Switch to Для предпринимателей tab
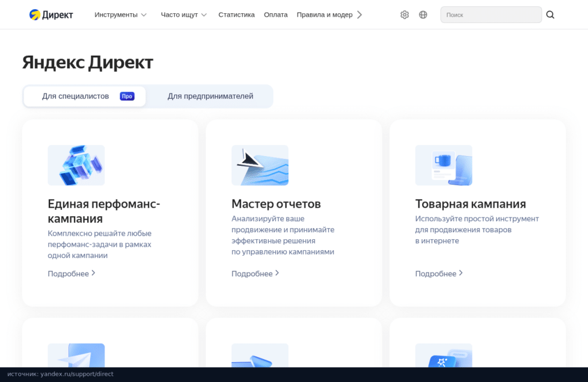The image size is (588, 382). tap(210, 96)
